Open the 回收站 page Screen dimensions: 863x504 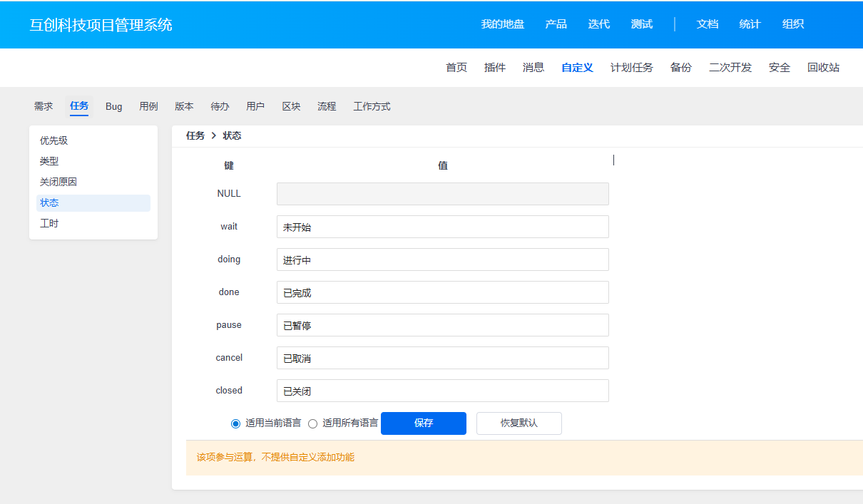pos(823,68)
